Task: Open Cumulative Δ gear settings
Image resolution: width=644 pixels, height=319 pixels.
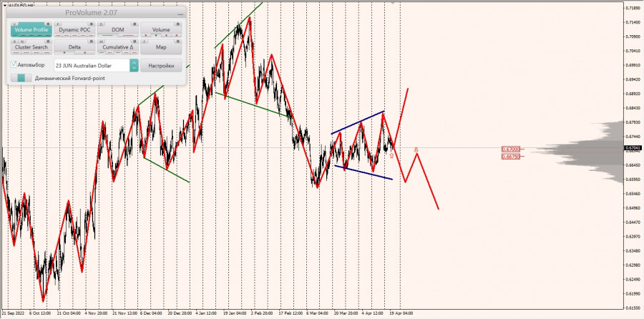Action: [x=135, y=41]
